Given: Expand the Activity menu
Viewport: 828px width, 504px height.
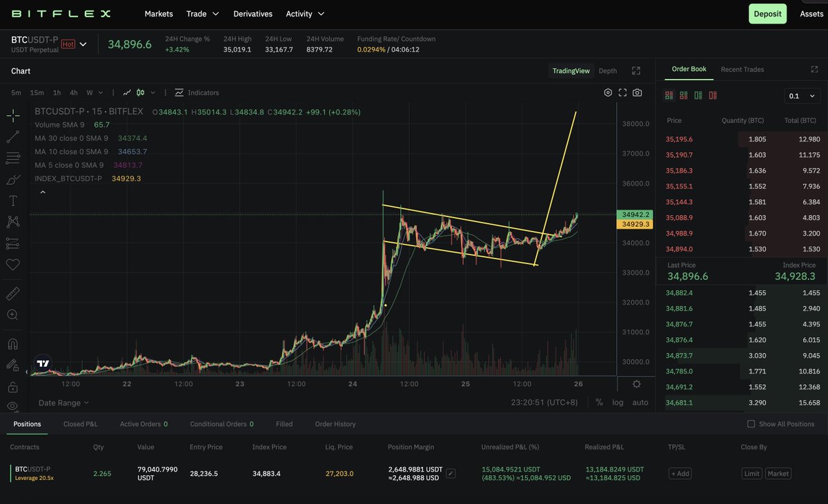Looking at the screenshot, I should (x=305, y=14).
